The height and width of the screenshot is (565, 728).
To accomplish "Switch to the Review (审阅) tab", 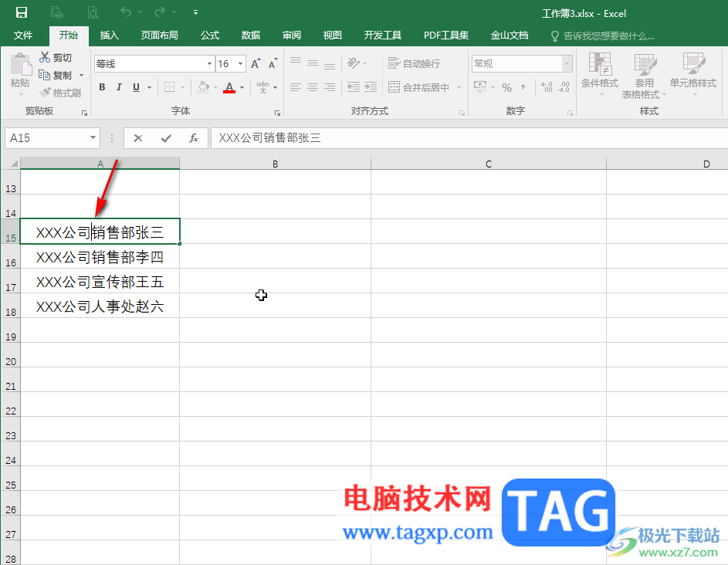I will pos(292,36).
